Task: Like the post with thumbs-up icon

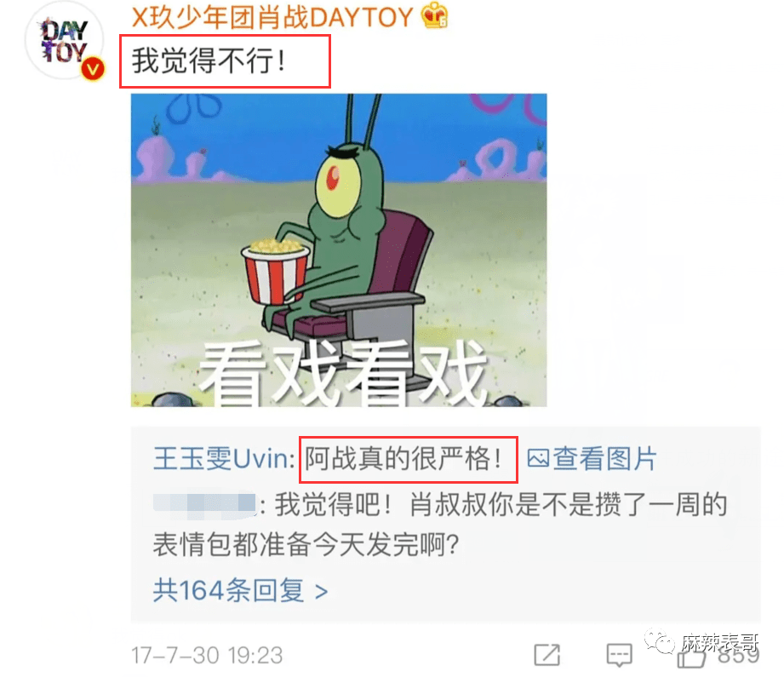Action: [691, 655]
